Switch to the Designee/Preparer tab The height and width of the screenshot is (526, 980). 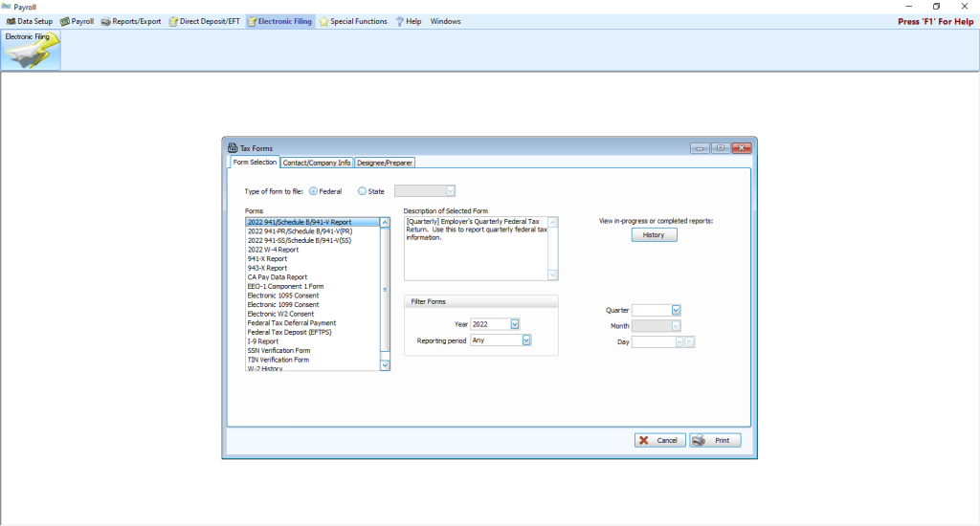point(384,163)
